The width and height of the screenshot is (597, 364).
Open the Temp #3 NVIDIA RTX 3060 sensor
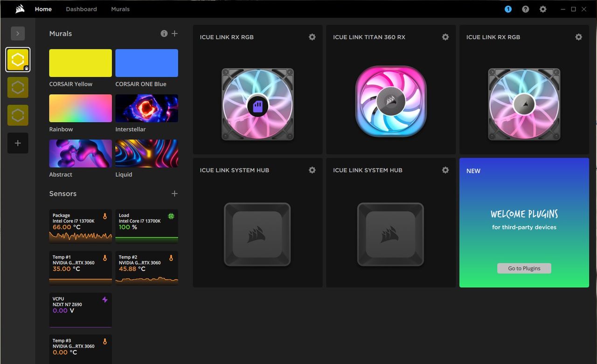pos(80,349)
